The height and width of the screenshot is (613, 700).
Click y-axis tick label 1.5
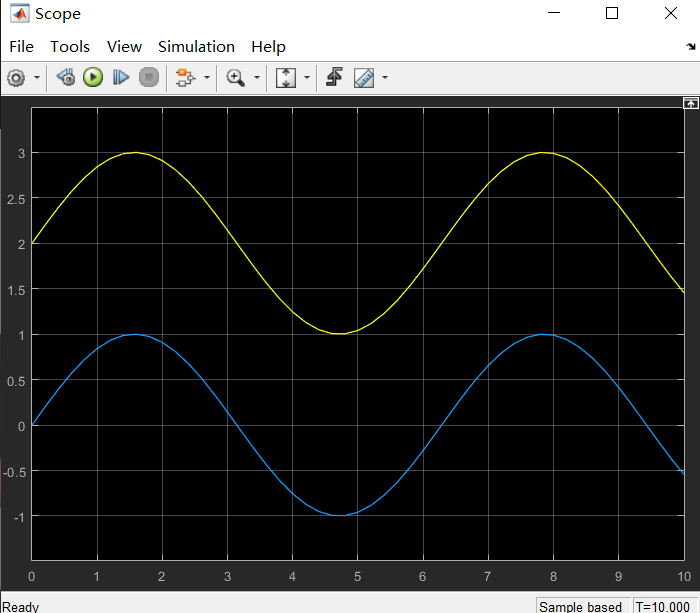coord(16,290)
